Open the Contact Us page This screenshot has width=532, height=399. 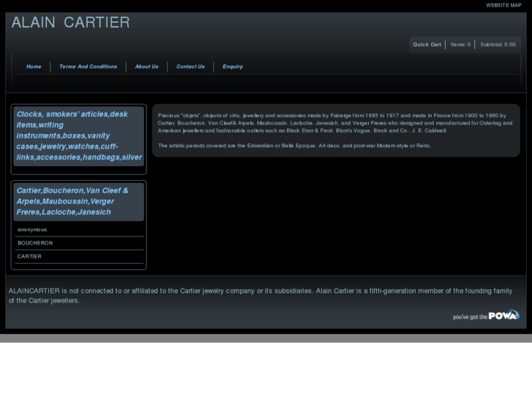click(x=190, y=67)
